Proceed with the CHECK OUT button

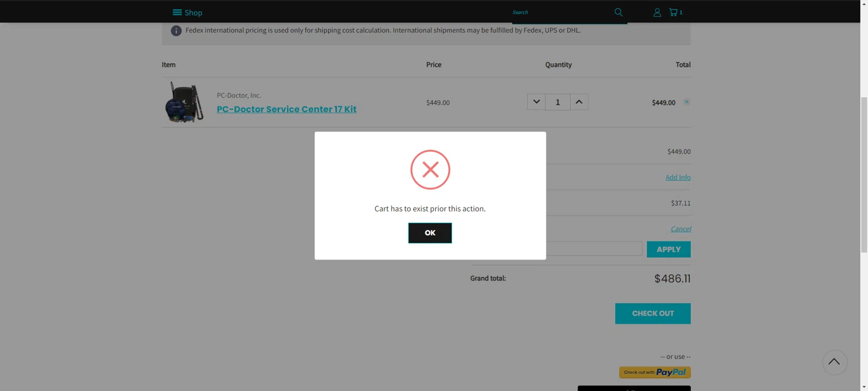[x=653, y=313]
